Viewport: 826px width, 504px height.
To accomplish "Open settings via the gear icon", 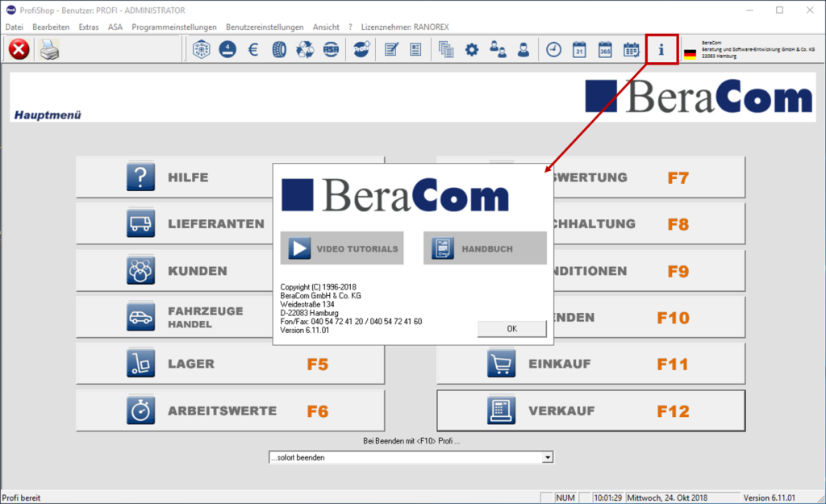I will [x=472, y=49].
